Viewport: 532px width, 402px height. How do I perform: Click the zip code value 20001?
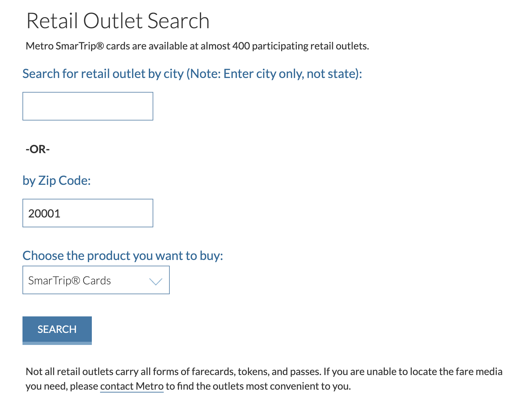44,213
